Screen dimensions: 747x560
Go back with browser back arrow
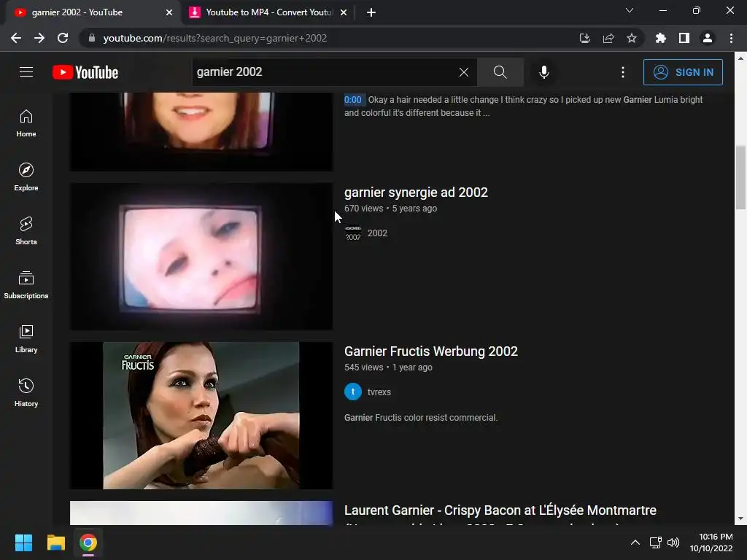point(16,38)
